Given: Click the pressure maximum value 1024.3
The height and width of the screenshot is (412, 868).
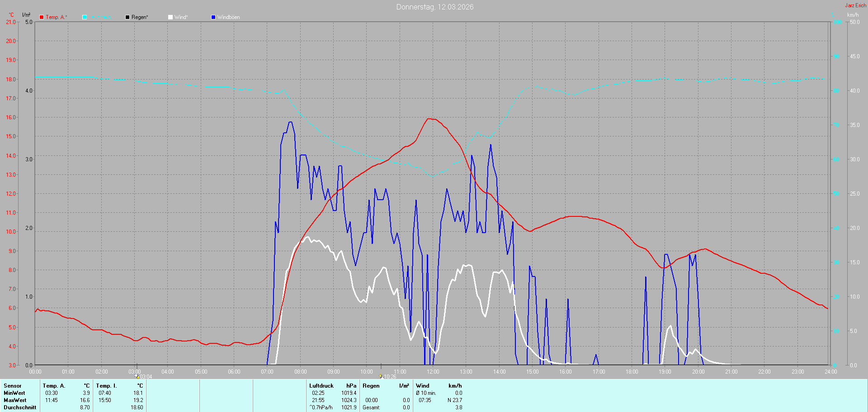Looking at the screenshot, I should (x=349, y=400).
